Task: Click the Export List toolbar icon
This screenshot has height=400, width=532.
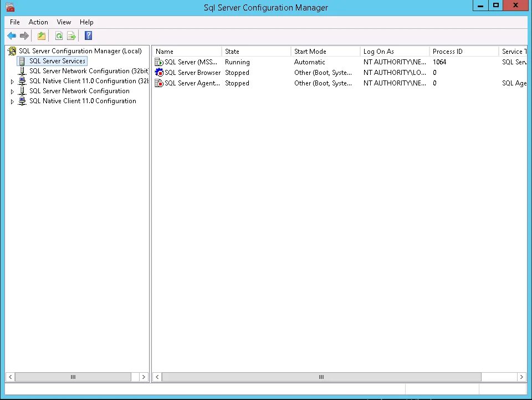Action: coord(71,36)
